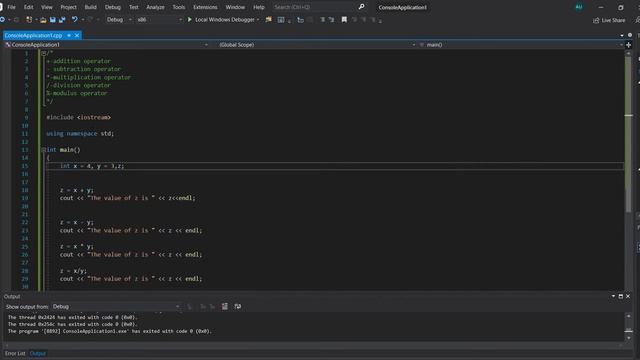
Task: Click the New Project toolbar icon
Action: coord(29,20)
